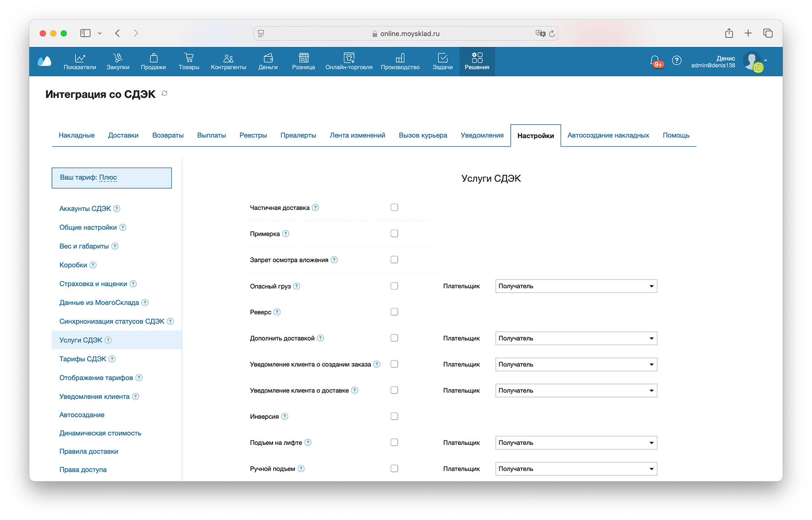Screen dimensions: 812x520
Task: Open the Товары cart icon
Action: [189, 58]
